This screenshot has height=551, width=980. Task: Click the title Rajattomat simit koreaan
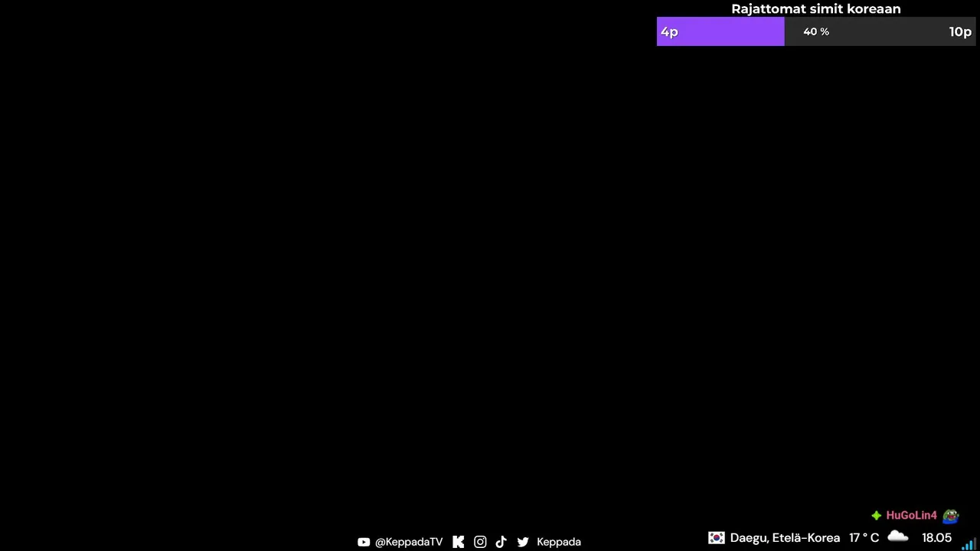[x=816, y=9]
